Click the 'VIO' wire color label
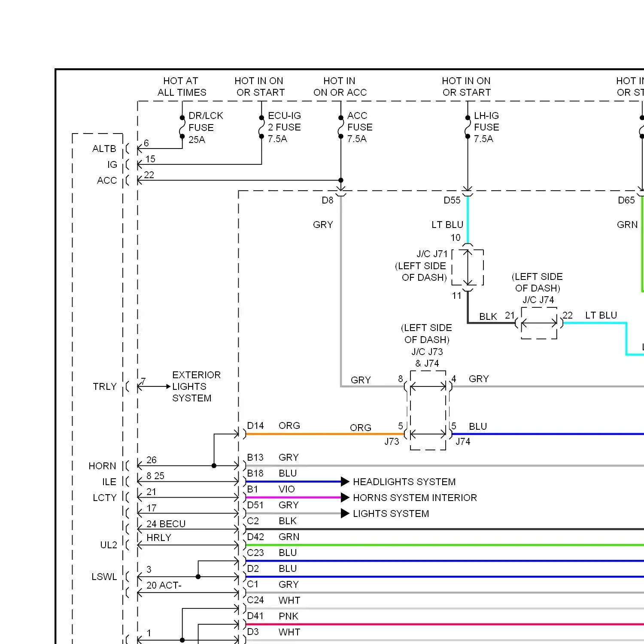Screen dimensions: 644x644 click(x=286, y=489)
